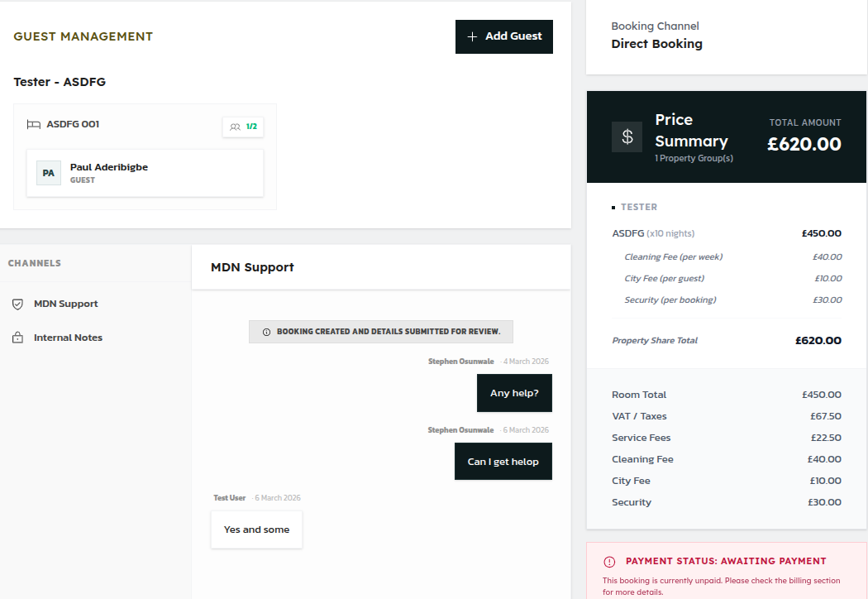The width and height of the screenshot is (868, 599).
Task: Open the MDN Support channel
Action: (x=66, y=304)
